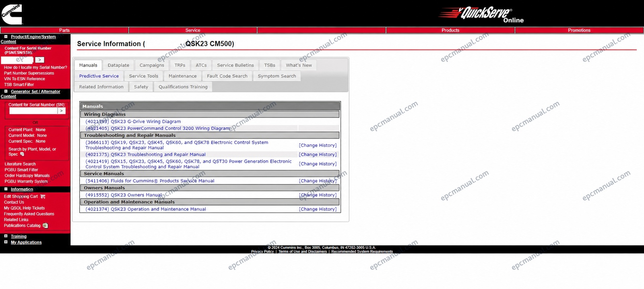Screen dimensions: 644x289
Task: Expand the My Applications section
Action: pos(6,242)
